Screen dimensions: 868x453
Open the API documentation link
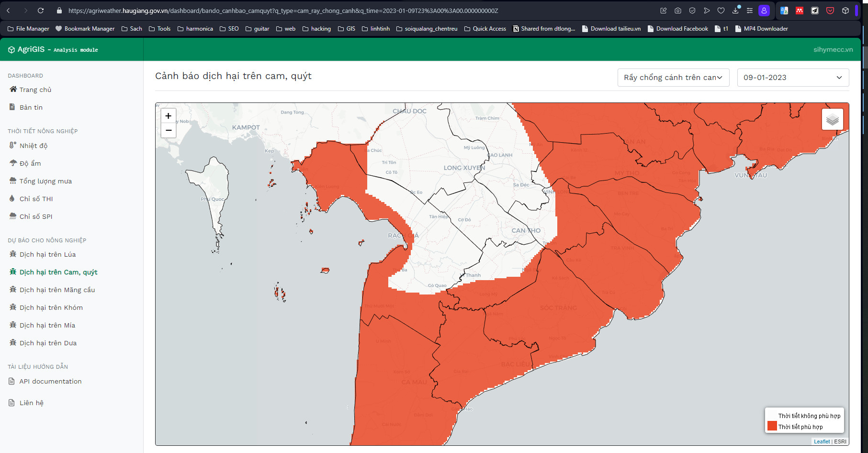[x=50, y=381]
